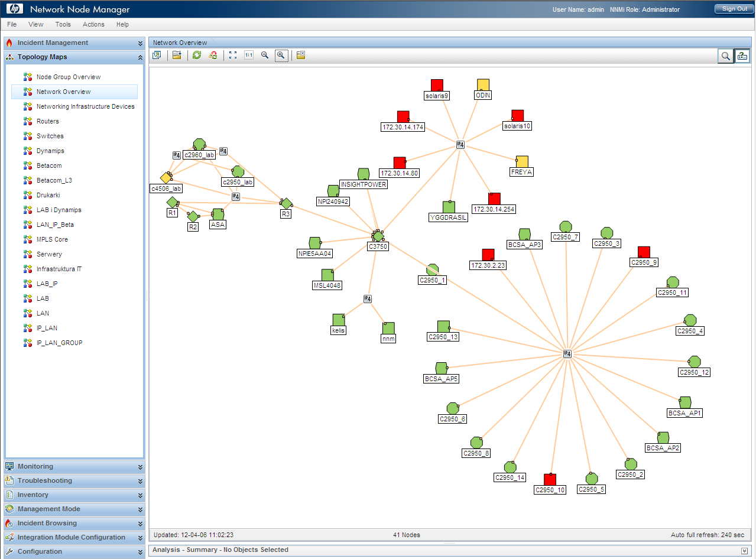The image size is (756, 559).
Task: Expand the Inventory panel
Action: coord(140,495)
